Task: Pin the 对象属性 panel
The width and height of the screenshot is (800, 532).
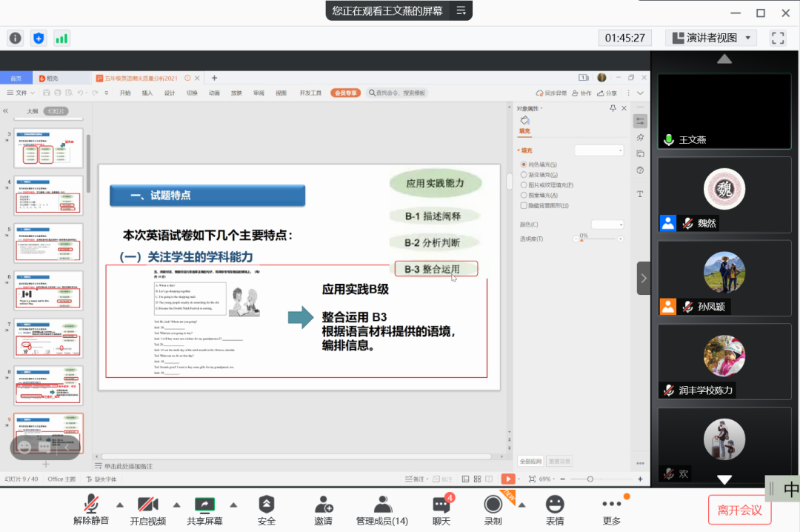Action: [x=613, y=108]
